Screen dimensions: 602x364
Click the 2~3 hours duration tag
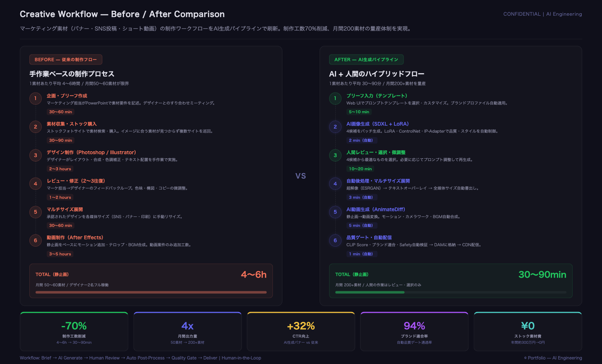pos(60,169)
